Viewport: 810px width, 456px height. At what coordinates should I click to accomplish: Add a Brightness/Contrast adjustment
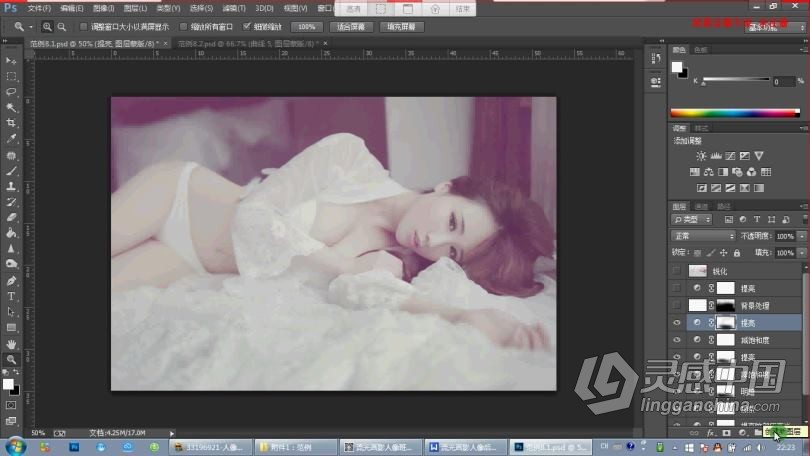(x=701, y=155)
